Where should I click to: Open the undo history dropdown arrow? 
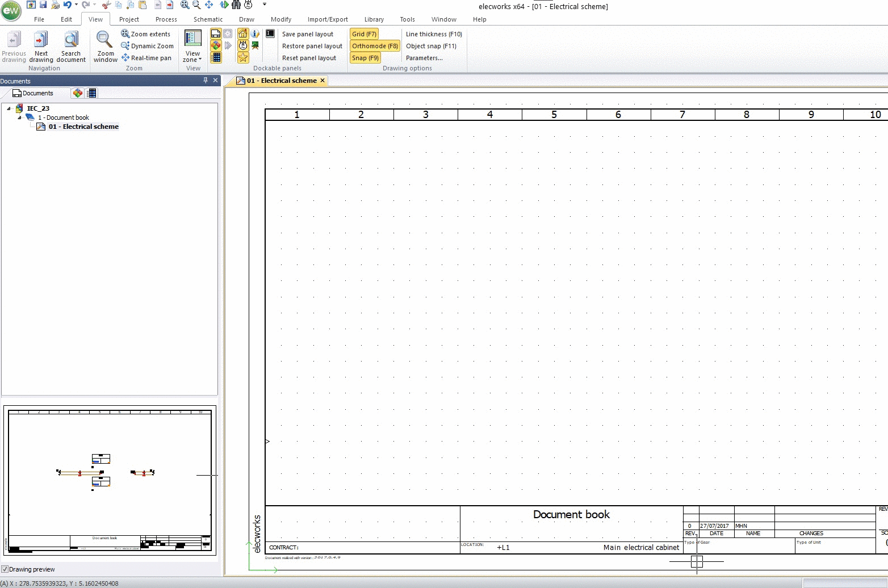pyautogui.click(x=76, y=5)
